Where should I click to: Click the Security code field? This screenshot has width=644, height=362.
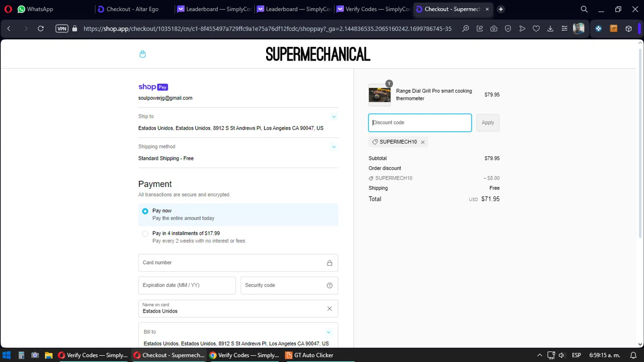pyautogui.click(x=289, y=286)
